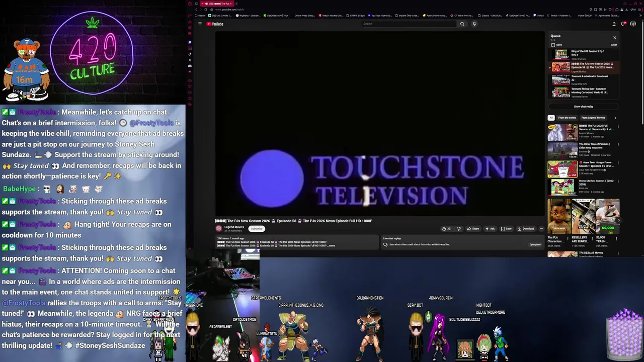Viewport: 644px width, 362px height.
Task: Select the From Legend Movies chip
Action: point(593,118)
